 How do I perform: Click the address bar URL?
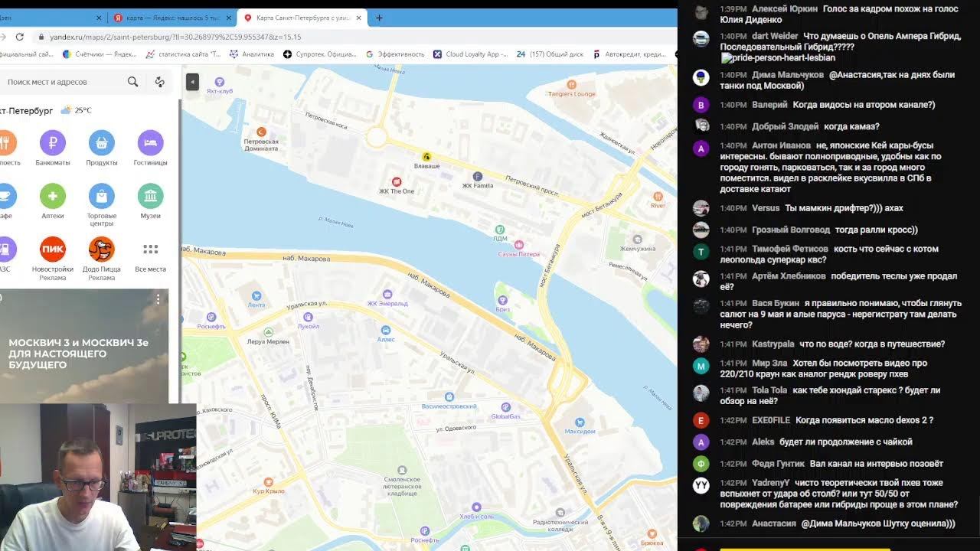pyautogui.click(x=175, y=37)
